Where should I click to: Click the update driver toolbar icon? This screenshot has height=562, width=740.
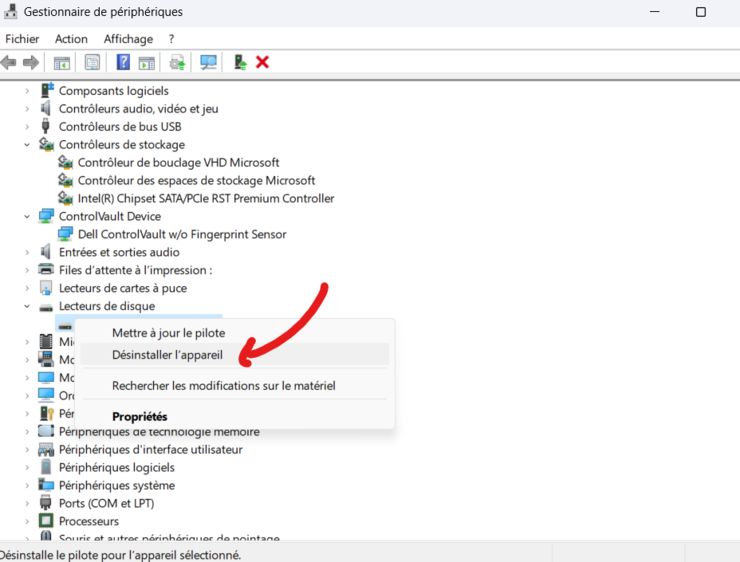click(x=177, y=62)
